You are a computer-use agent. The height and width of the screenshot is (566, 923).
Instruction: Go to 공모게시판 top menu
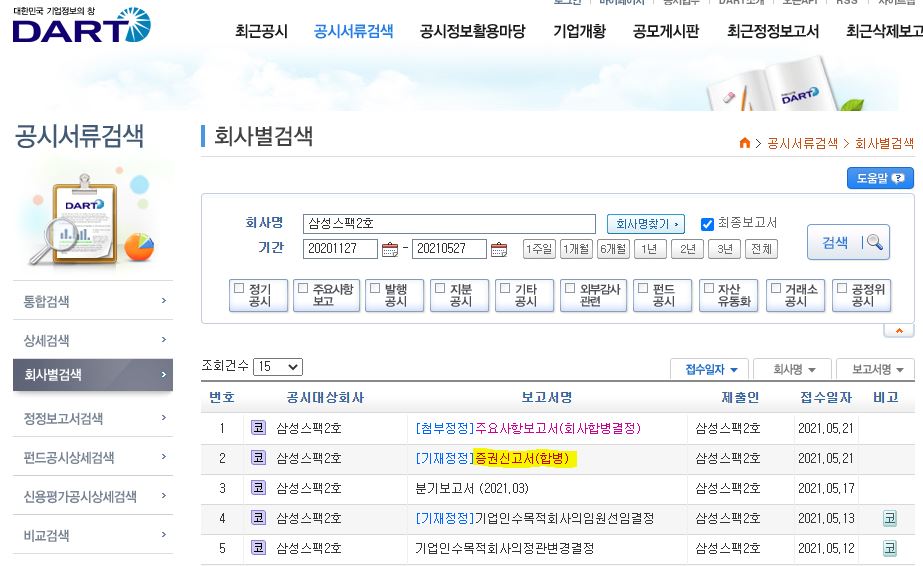pos(666,31)
